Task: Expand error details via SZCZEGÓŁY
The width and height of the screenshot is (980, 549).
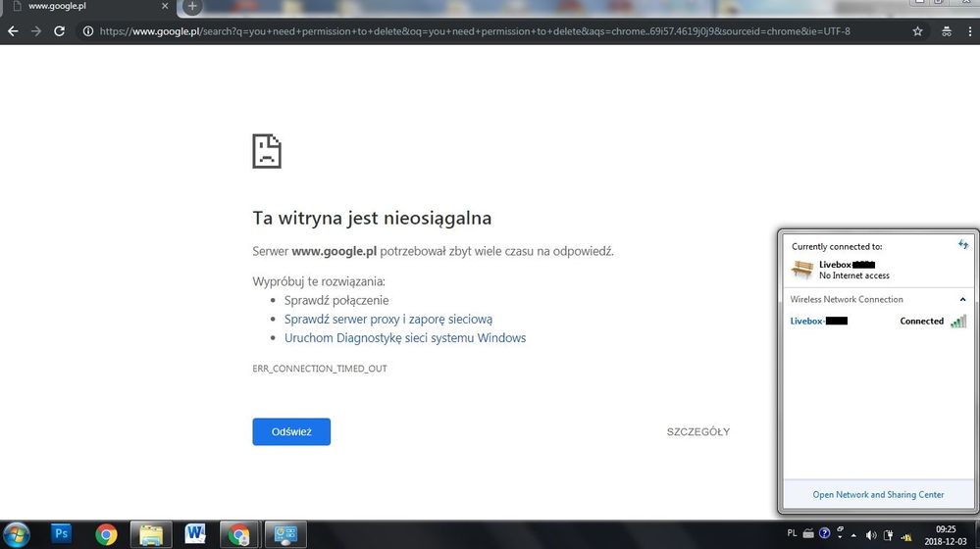Action: pos(697,432)
